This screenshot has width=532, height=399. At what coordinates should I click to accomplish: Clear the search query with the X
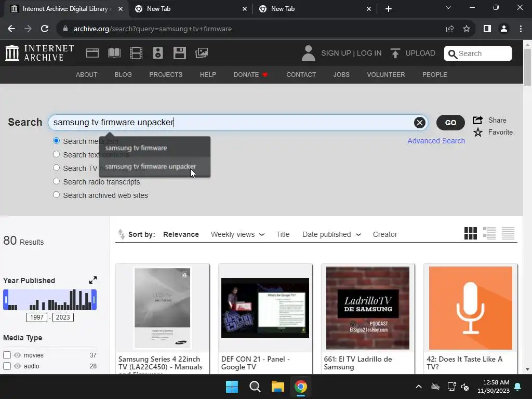tap(420, 123)
